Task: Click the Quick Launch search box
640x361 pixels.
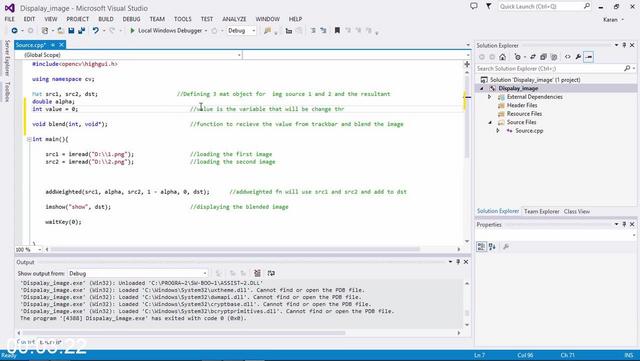Action: (x=544, y=6)
